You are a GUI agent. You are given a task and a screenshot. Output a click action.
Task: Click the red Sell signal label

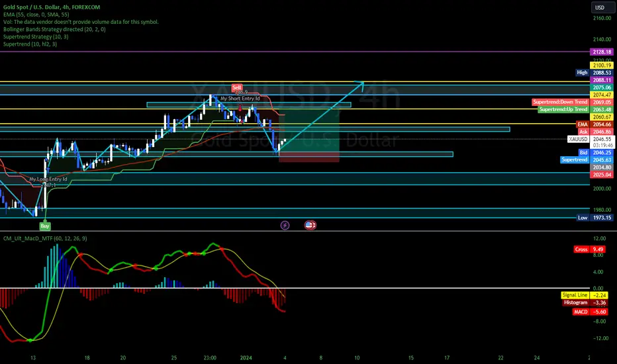pos(236,87)
